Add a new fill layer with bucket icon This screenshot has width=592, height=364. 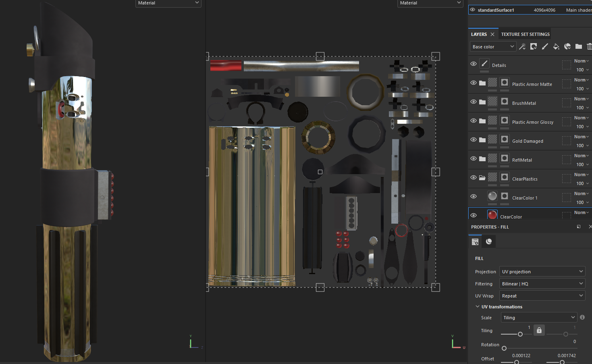tap(556, 47)
